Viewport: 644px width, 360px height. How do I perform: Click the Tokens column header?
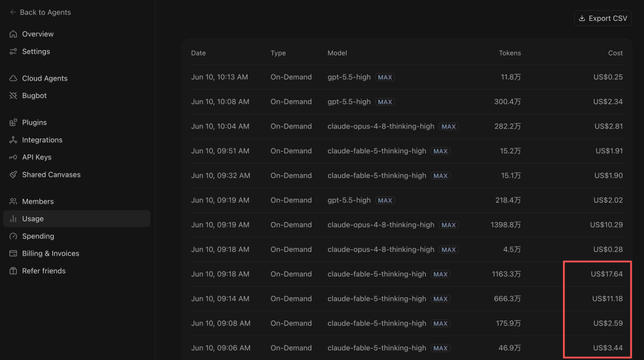pos(510,53)
